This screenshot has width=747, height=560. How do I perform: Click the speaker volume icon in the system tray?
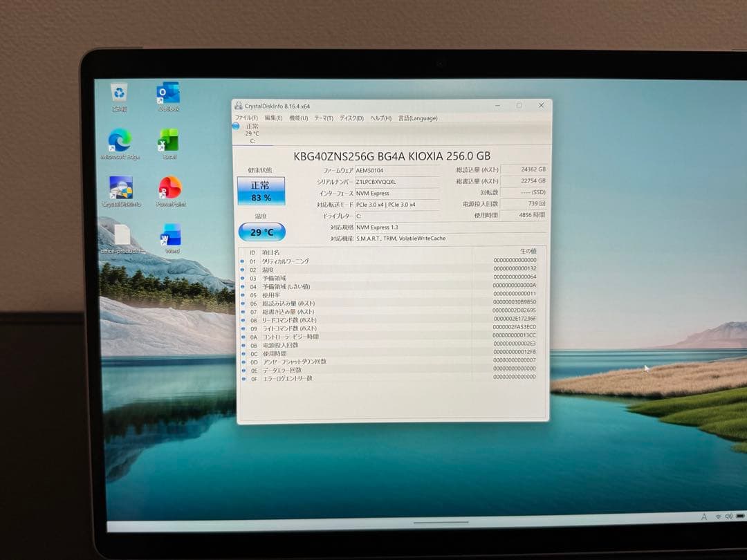point(728,516)
